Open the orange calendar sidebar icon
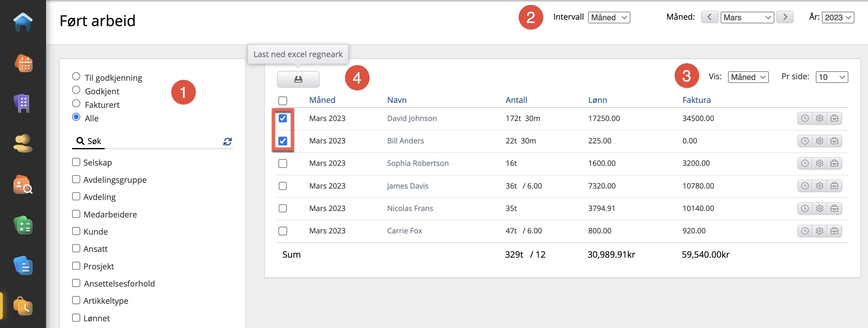The image size is (868, 328). (x=23, y=63)
